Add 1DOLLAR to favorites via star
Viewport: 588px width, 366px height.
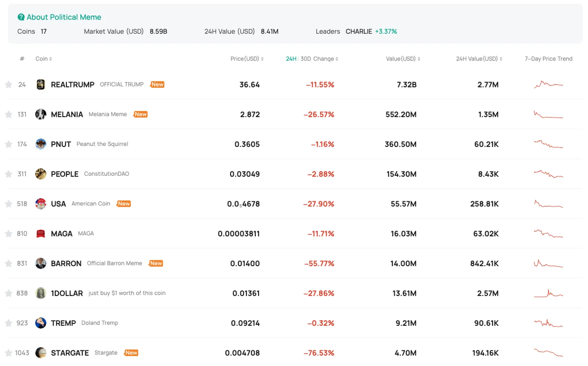coord(8,293)
